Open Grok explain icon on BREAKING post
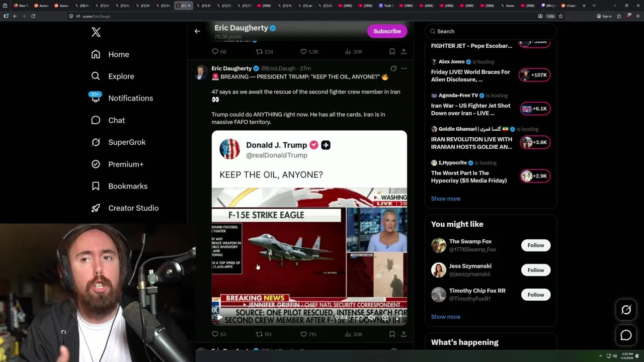The width and height of the screenshot is (644, 362). pos(393,68)
